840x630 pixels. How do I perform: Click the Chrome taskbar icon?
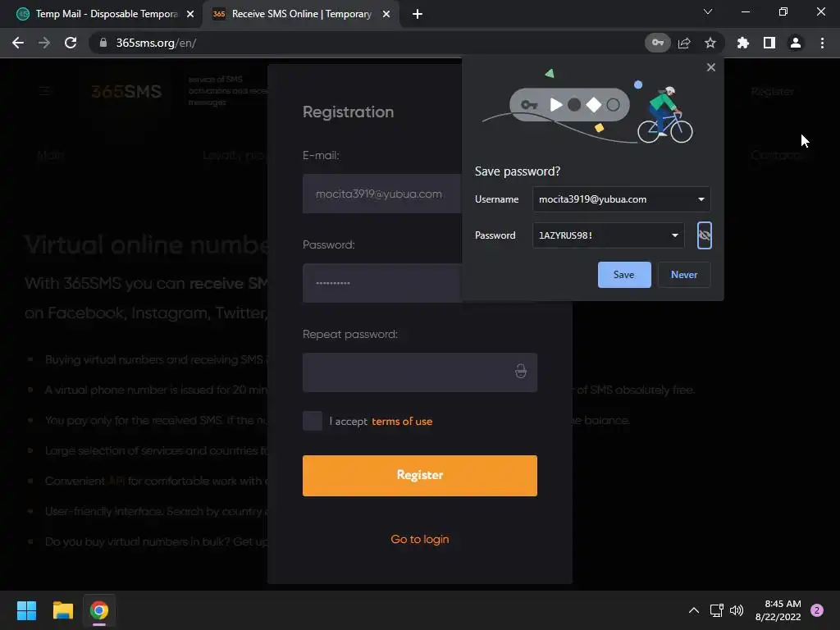(x=99, y=610)
